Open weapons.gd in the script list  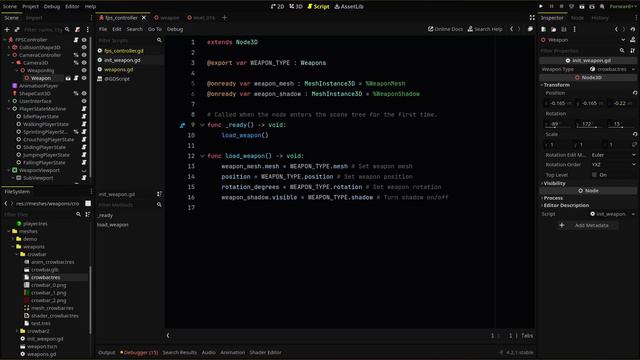pyautogui.click(x=118, y=69)
